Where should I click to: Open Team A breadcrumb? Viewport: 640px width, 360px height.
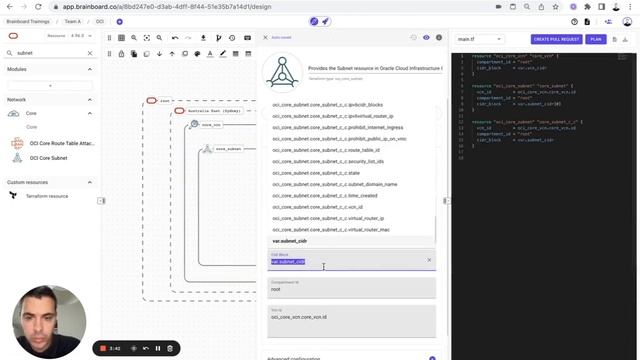click(x=73, y=22)
